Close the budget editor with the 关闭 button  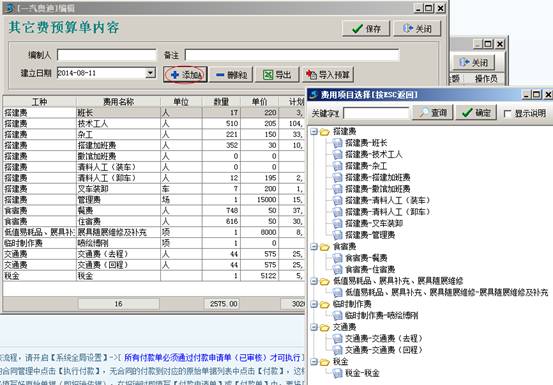(x=417, y=28)
